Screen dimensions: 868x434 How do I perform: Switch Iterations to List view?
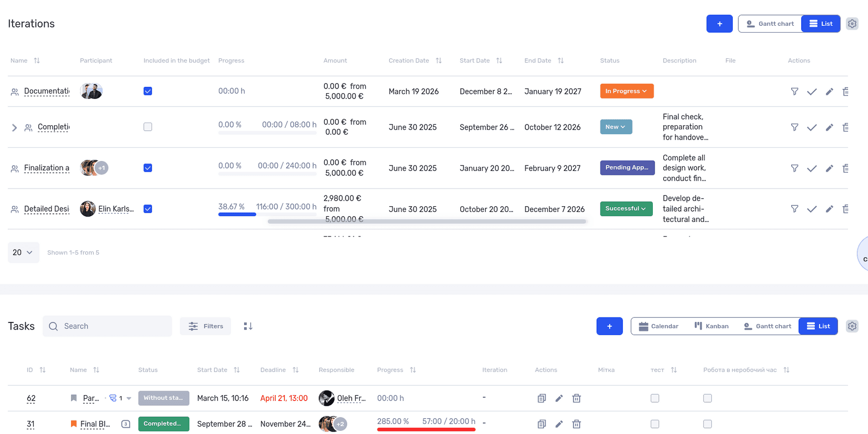coord(821,24)
